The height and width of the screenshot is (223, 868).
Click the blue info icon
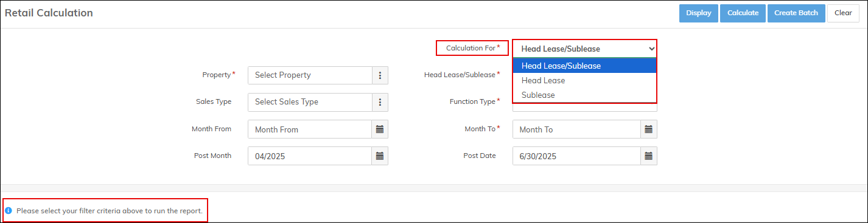tap(9, 211)
